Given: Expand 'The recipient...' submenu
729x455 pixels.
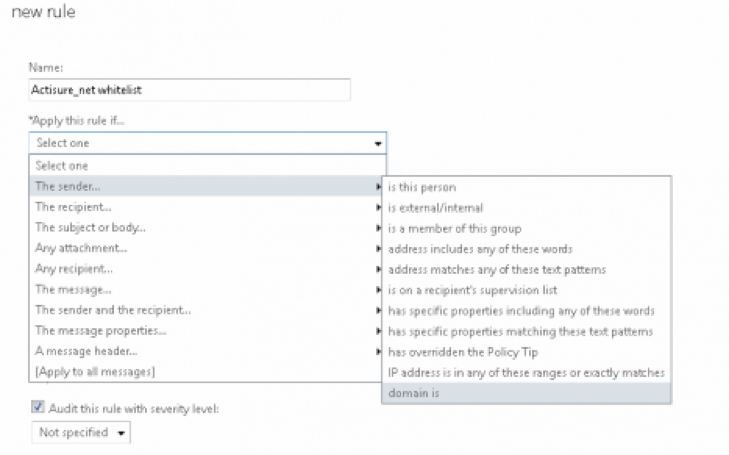Looking at the screenshot, I should click(205, 207).
